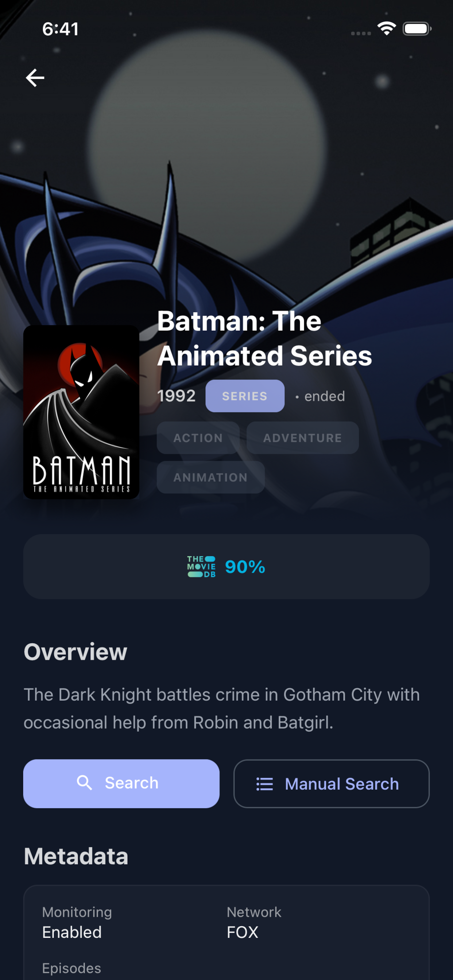Tap the Batman: The Animated Series title
Image resolution: width=453 pixels, height=980 pixels.
pyautogui.click(x=264, y=338)
